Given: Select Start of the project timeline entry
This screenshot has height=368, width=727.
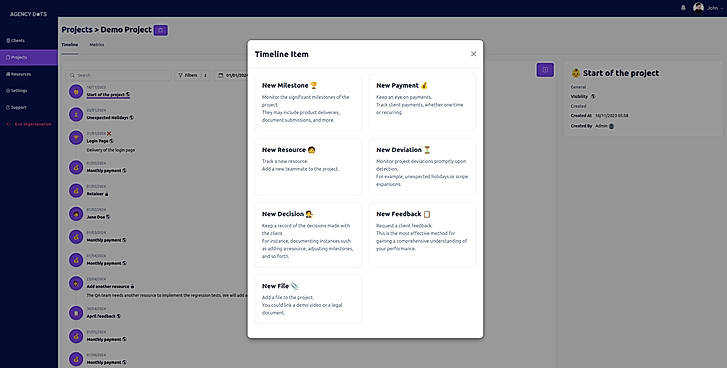Looking at the screenshot, I should (105, 95).
